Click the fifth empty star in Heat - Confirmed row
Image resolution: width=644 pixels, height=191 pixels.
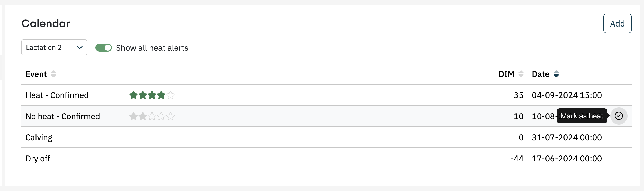coord(171,95)
